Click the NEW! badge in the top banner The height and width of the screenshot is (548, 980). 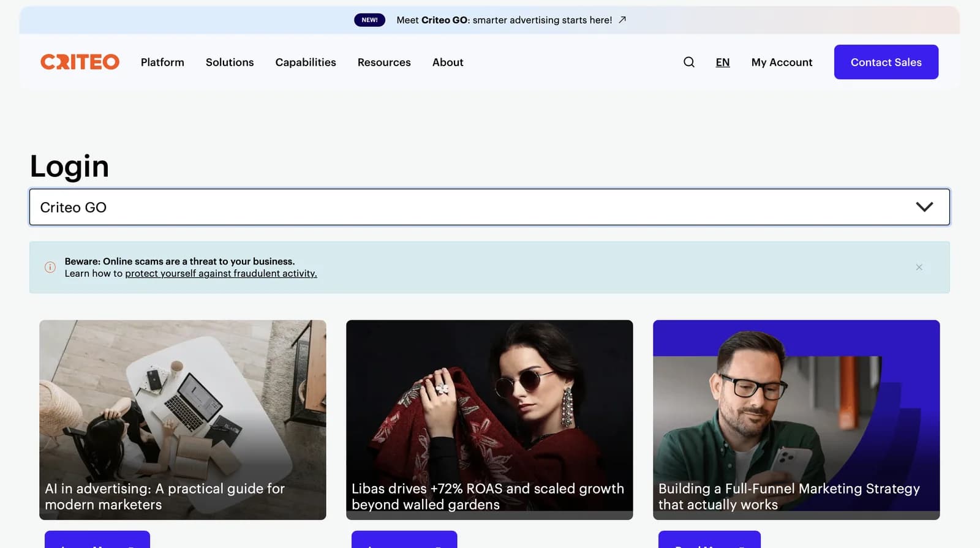[369, 20]
